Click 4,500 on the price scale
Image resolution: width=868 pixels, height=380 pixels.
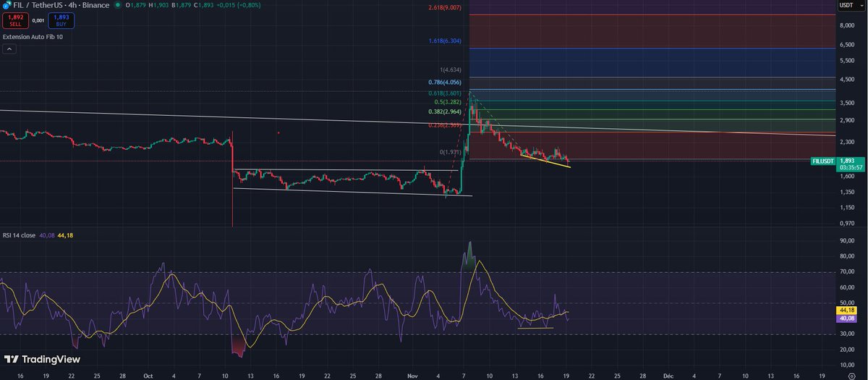click(x=847, y=78)
